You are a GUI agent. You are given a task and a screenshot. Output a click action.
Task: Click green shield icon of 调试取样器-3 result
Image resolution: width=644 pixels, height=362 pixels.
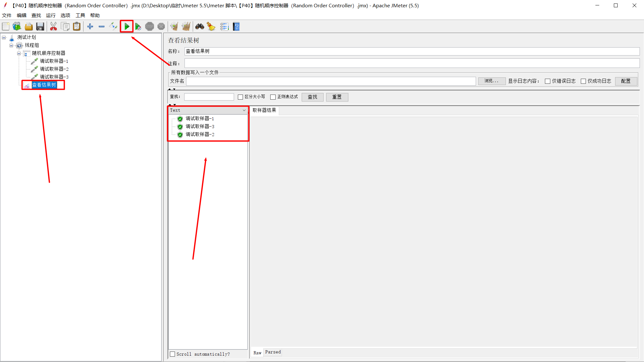[180, 127]
